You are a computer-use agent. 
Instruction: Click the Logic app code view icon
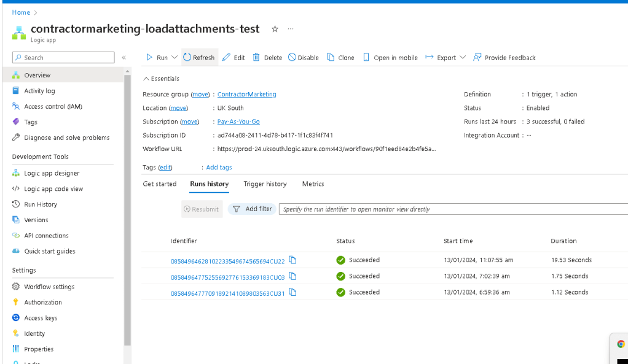pos(15,188)
